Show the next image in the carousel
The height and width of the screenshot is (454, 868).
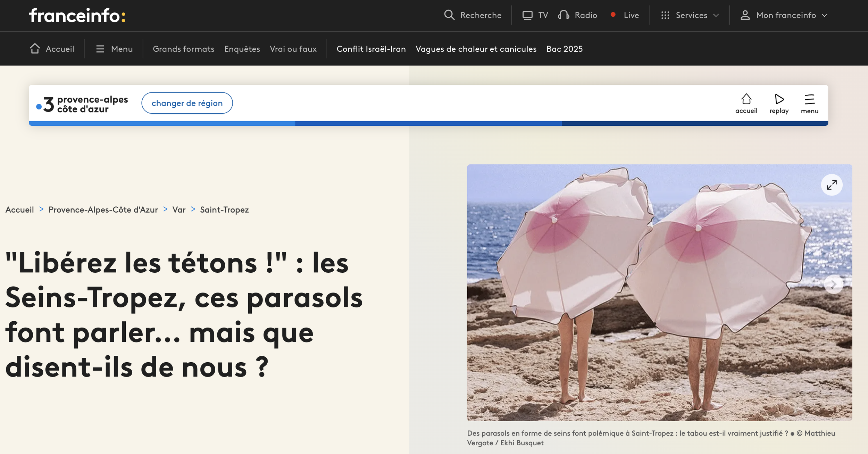pos(833,284)
